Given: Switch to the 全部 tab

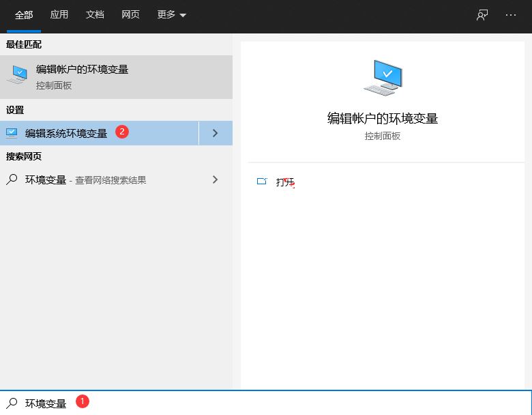Looking at the screenshot, I should click(x=24, y=15).
